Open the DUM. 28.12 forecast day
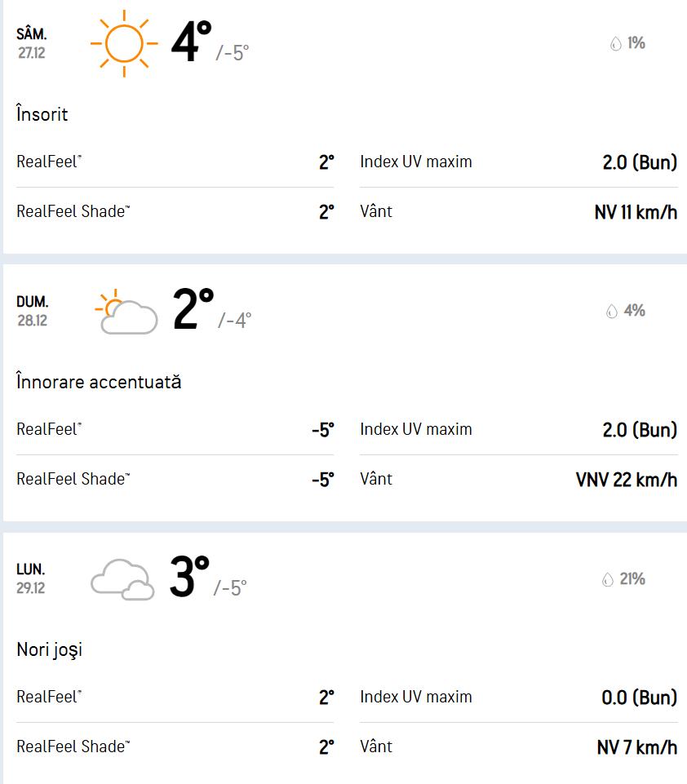Image resolution: width=687 pixels, height=784 pixels. [x=32, y=311]
